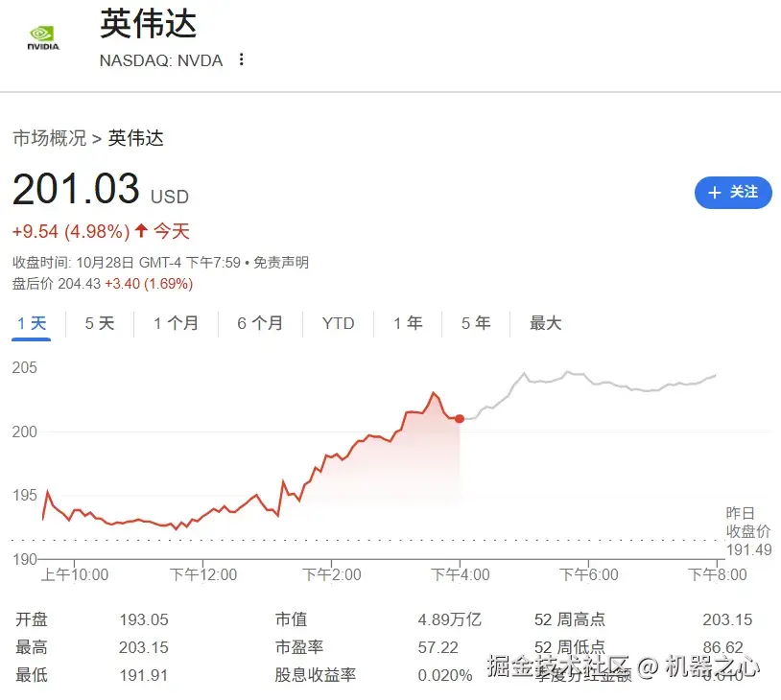
Task: Click the current price 201.03
Action: tap(77, 189)
